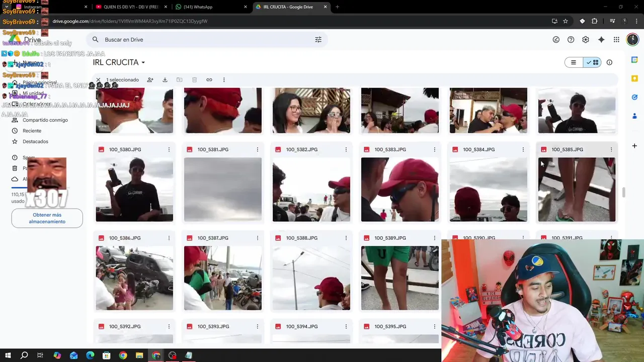
Task: Switch to list layout view
Action: tap(574, 62)
